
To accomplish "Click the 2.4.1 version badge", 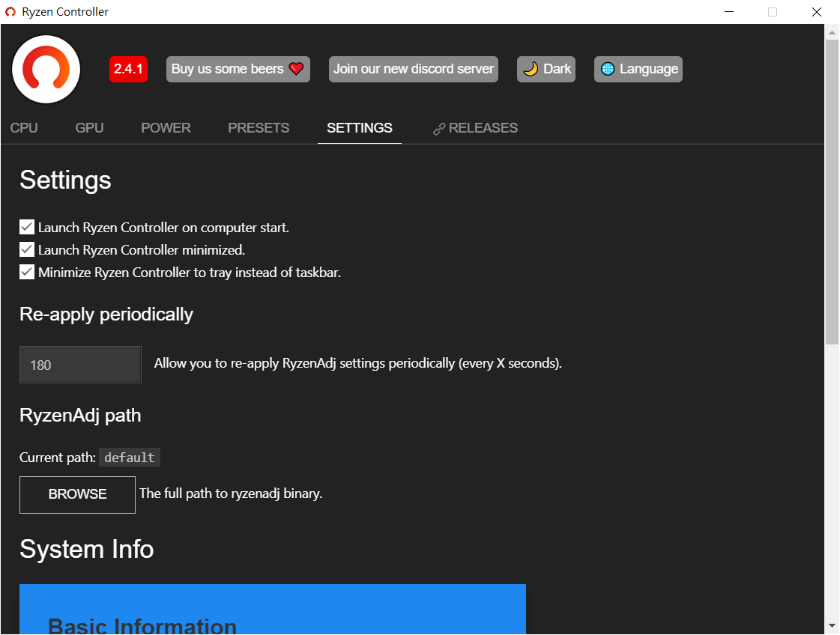I will [x=129, y=69].
